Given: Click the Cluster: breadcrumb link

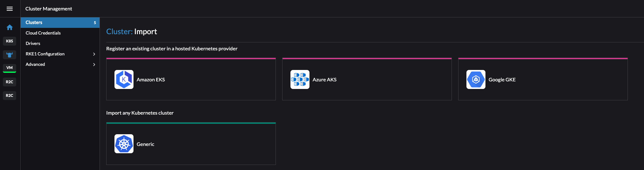Looking at the screenshot, I should 119,32.
